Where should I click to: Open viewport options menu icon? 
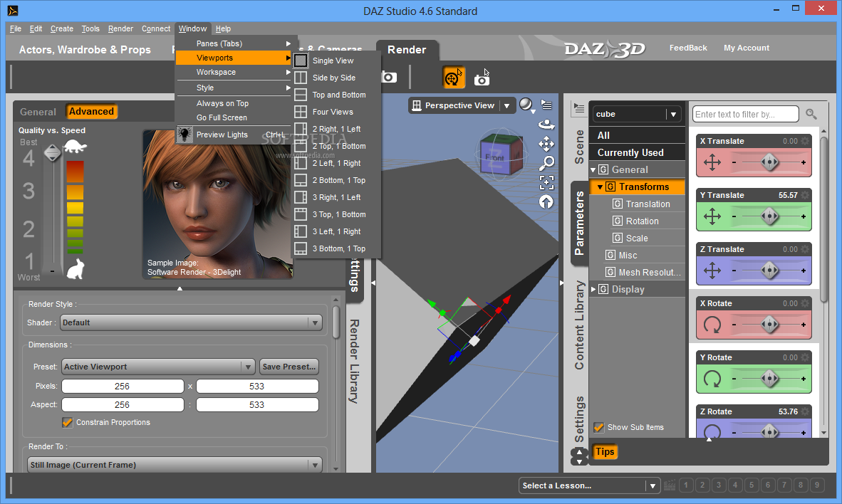point(546,104)
